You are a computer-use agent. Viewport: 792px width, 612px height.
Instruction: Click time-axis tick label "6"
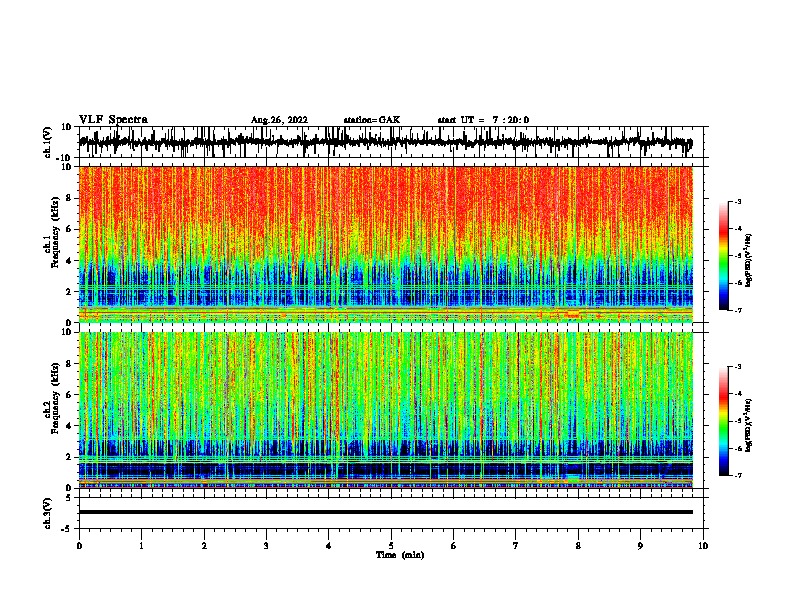[x=454, y=546]
